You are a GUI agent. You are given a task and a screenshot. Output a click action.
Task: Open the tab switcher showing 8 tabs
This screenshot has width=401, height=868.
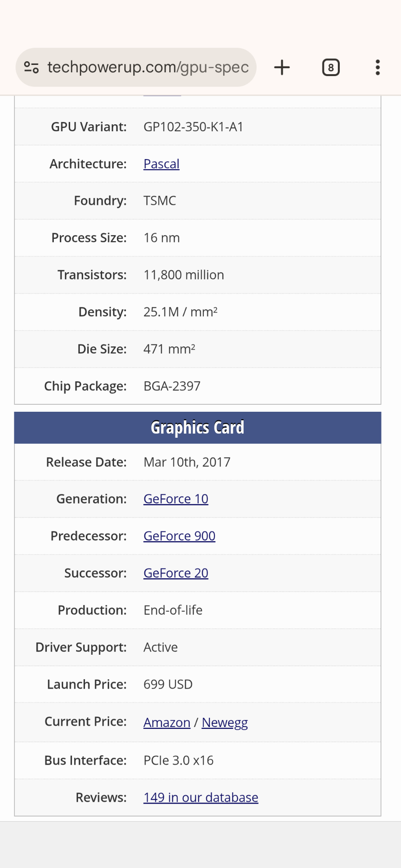330,68
